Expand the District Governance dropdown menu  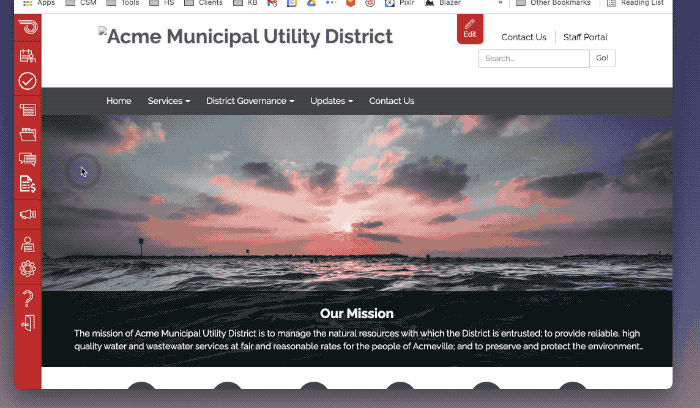(x=250, y=101)
